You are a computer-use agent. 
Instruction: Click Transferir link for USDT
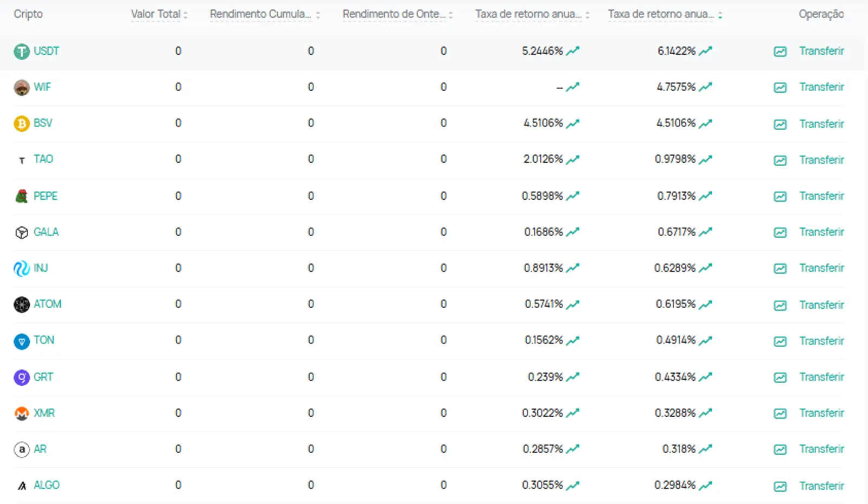[x=821, y=51]
